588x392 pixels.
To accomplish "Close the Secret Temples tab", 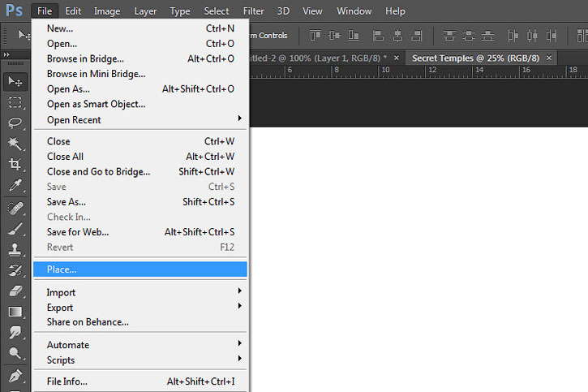I will coord(549,58).
